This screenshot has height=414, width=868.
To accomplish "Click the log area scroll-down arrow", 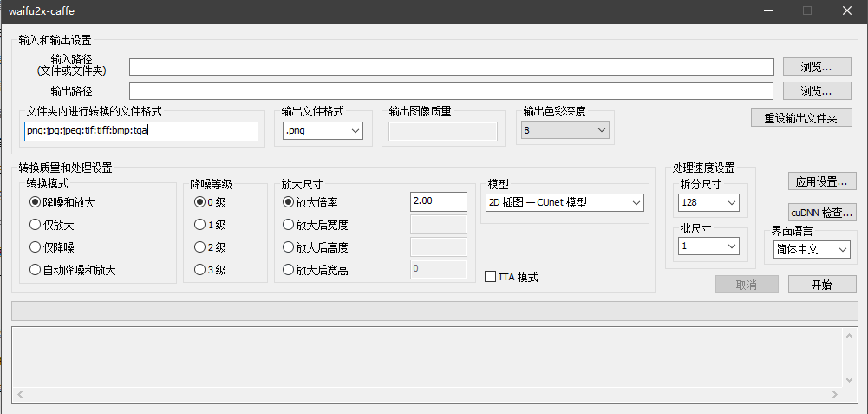I will [x=850, y=379].
